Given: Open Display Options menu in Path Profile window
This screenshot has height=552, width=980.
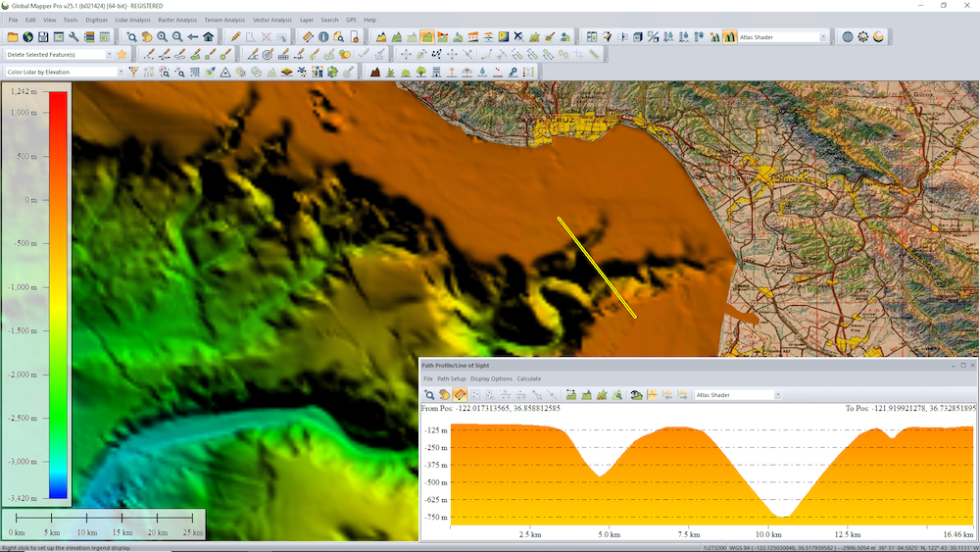Looking at the screenshot, I should (491, 378).
